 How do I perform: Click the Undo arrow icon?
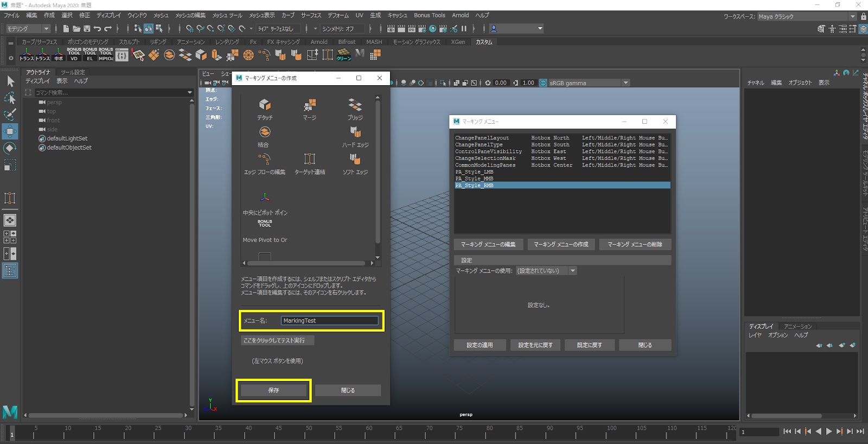coord(97,29)
